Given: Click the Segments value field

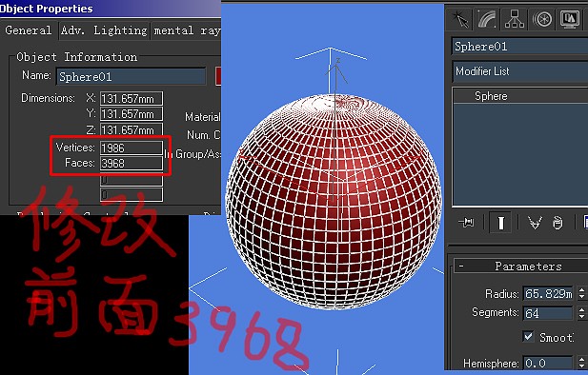Looking at the screenshot, I should pos(548,313).
